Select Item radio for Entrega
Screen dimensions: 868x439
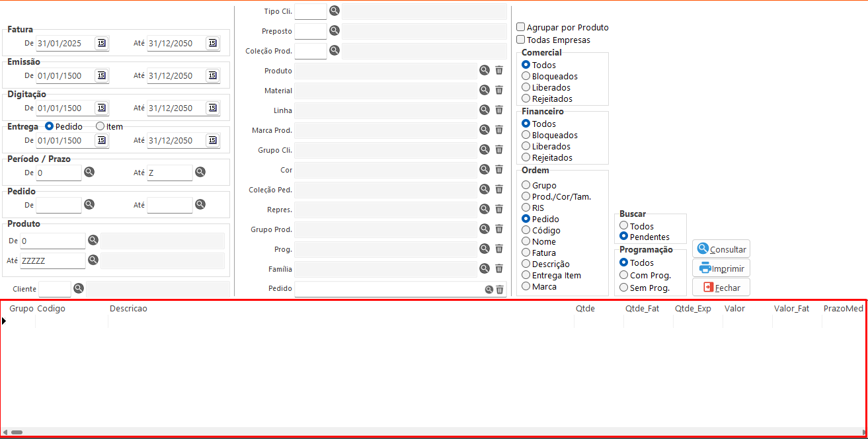click(100, 126)
